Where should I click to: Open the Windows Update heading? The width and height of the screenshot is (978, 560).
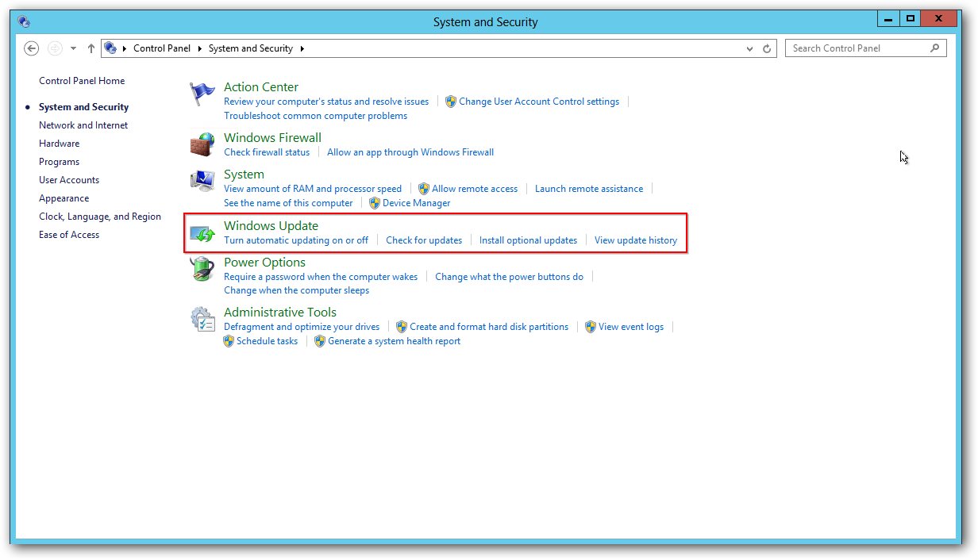[271, 226]
